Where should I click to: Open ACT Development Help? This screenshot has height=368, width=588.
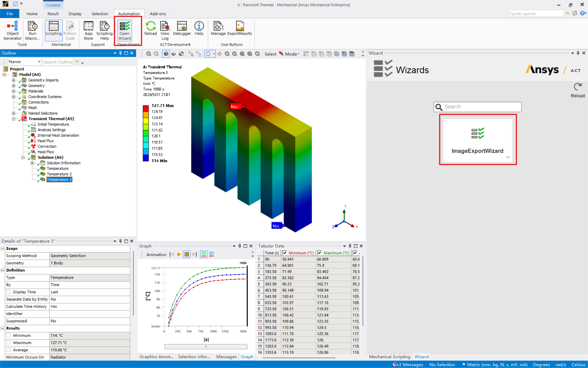[199, 29]
